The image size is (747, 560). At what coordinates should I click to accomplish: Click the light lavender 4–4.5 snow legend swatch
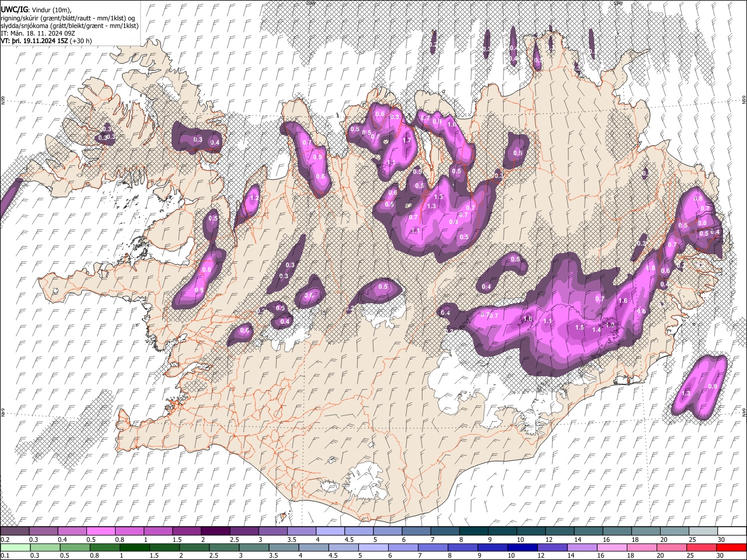330,531
